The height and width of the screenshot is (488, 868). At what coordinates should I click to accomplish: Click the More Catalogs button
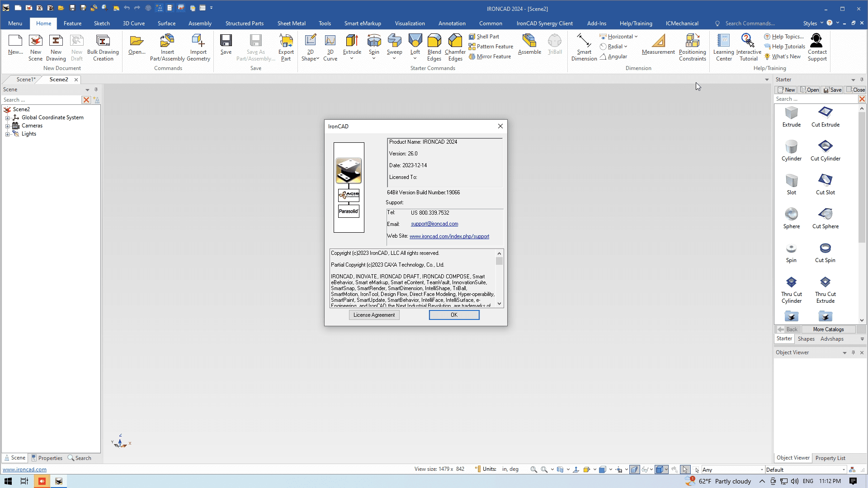tap(828, 329)
